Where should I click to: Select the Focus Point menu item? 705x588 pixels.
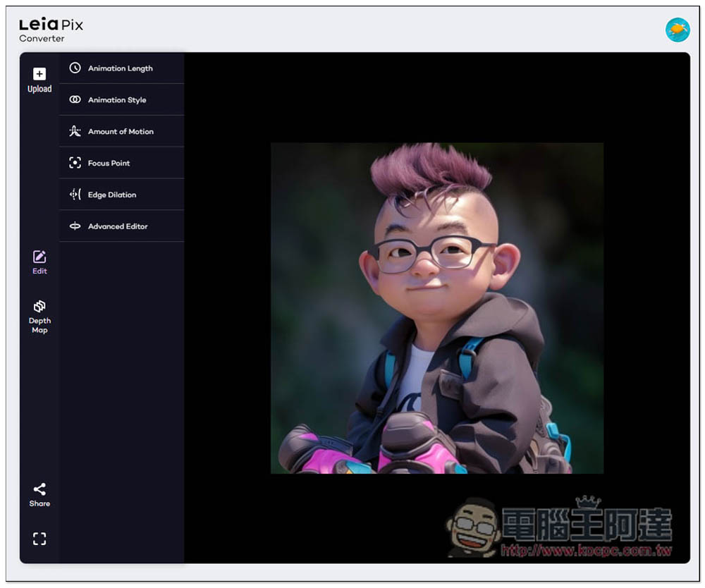pos(109,163)
